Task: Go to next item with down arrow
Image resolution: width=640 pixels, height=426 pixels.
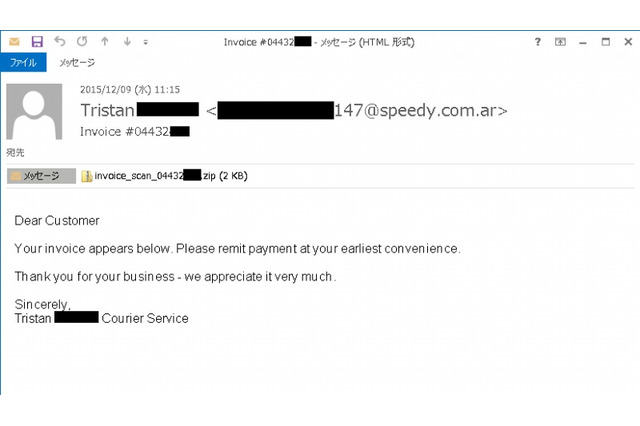Action: pyautogui.click(x=127, y=41)
